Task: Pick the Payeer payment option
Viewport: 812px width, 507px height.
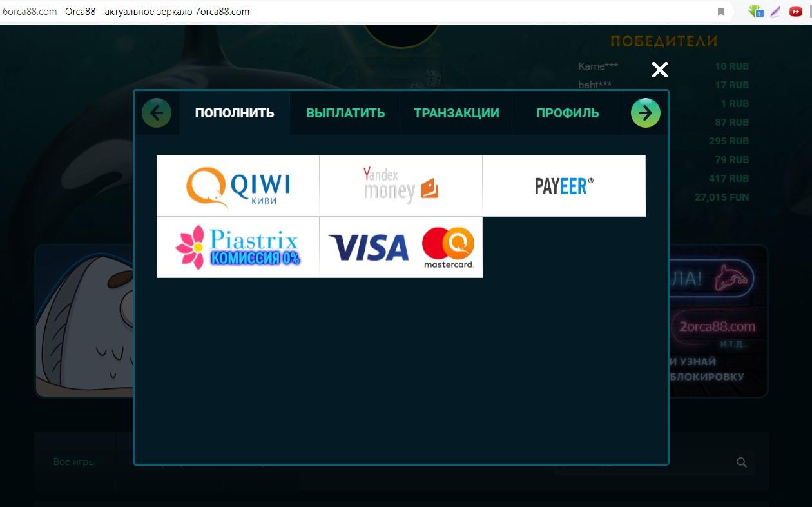Action: coord(564,186)
